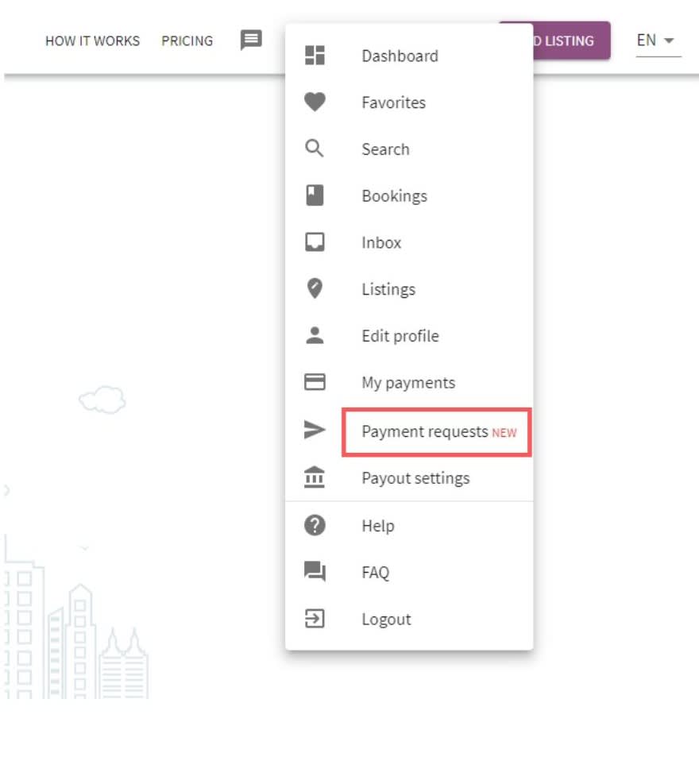Choose Edit profile in the menu

pos(409,335)
